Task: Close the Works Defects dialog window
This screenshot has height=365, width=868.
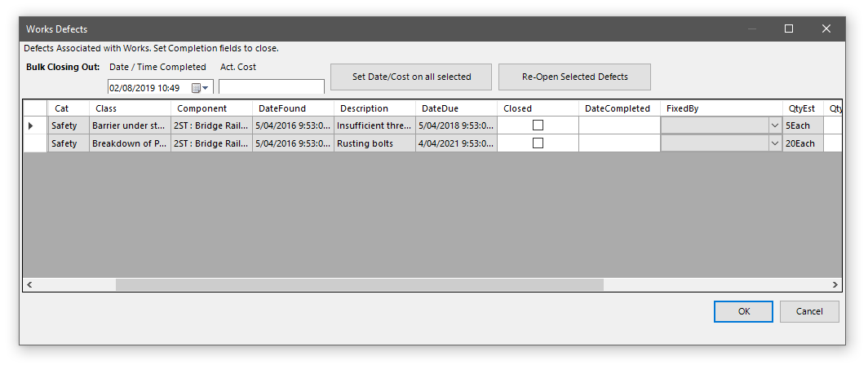Action: pos(826,29)
